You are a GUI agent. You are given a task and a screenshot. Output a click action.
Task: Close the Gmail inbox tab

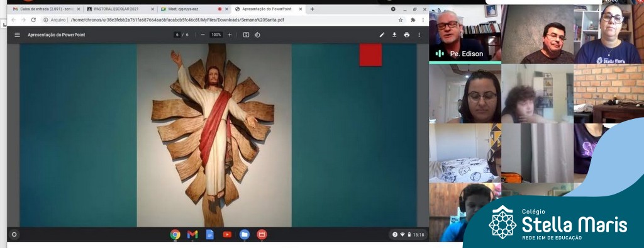click(79, 9)
